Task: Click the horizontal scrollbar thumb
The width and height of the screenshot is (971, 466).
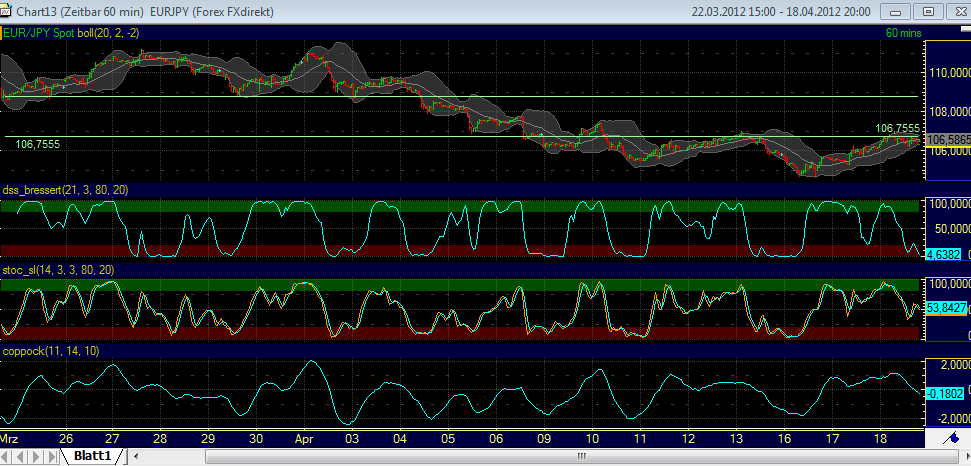Action: pyautogui.click(x=580, y=457)
